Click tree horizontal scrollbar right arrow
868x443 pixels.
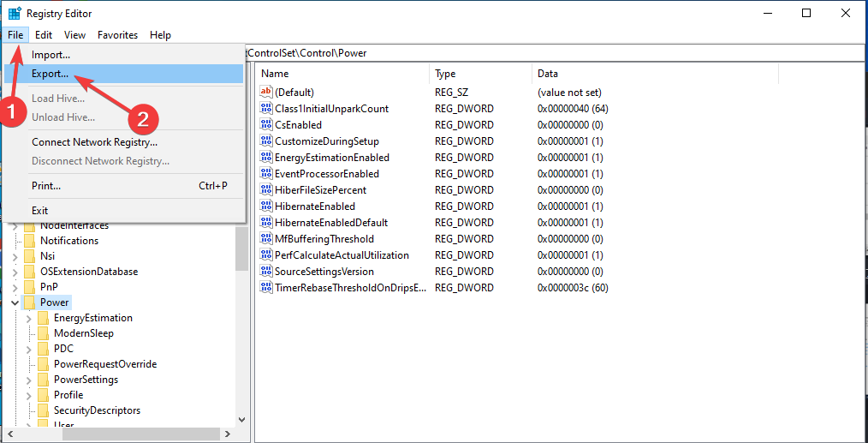coord(229,434)
